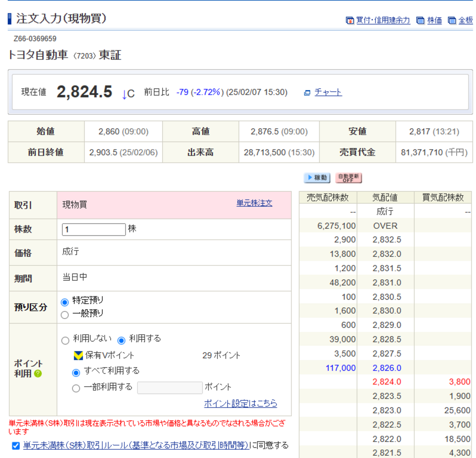This screenshot has width=476, height=458.
Task: Uncheck the S株 rule agreement checkbox
Action: coord(16,446)
